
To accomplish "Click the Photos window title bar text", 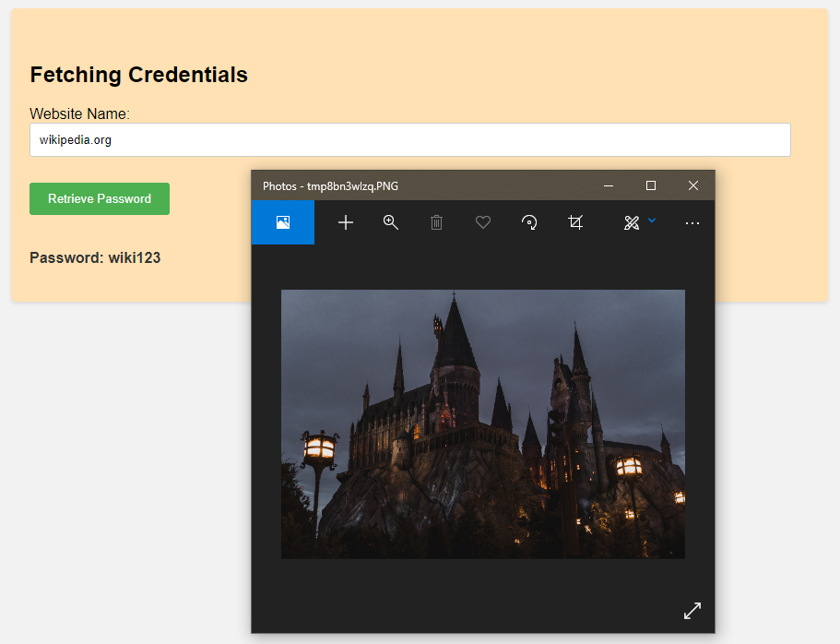I will point(330,186).
